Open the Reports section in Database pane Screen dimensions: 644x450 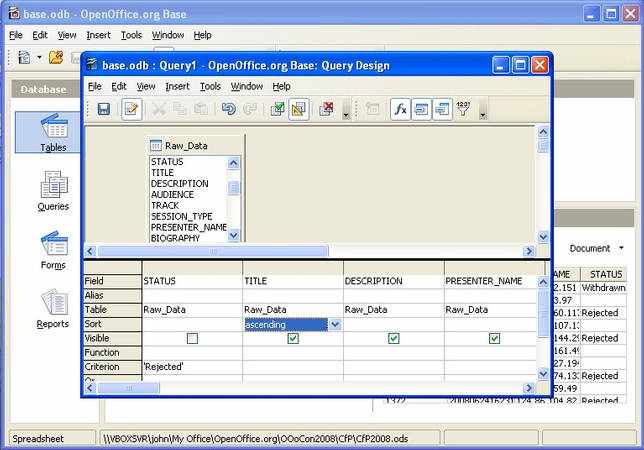tap(53, 309)
